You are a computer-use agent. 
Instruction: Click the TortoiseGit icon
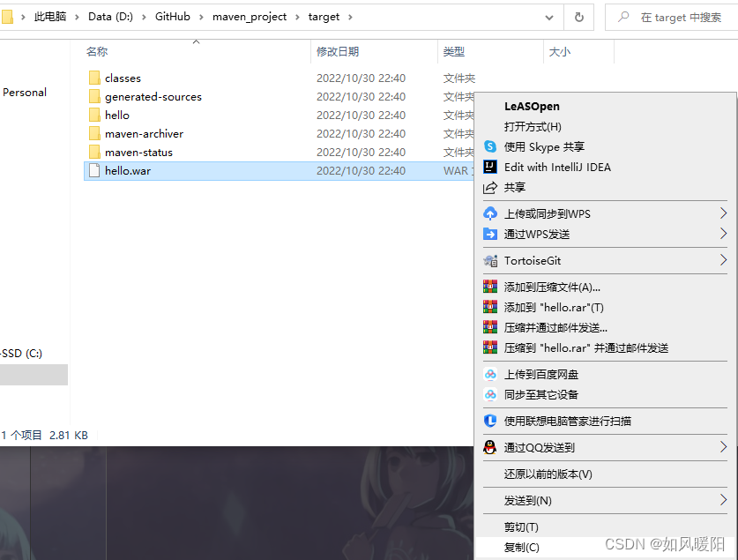coord(490,260)
